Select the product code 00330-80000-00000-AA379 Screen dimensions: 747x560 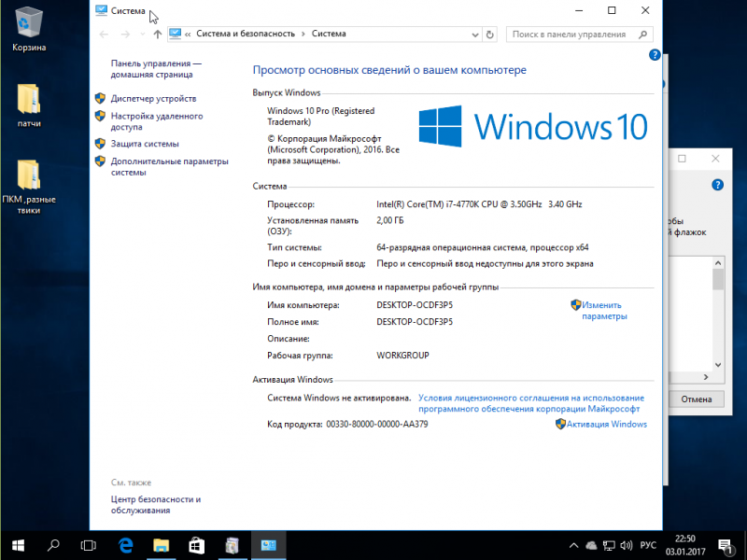click(377, 425)
